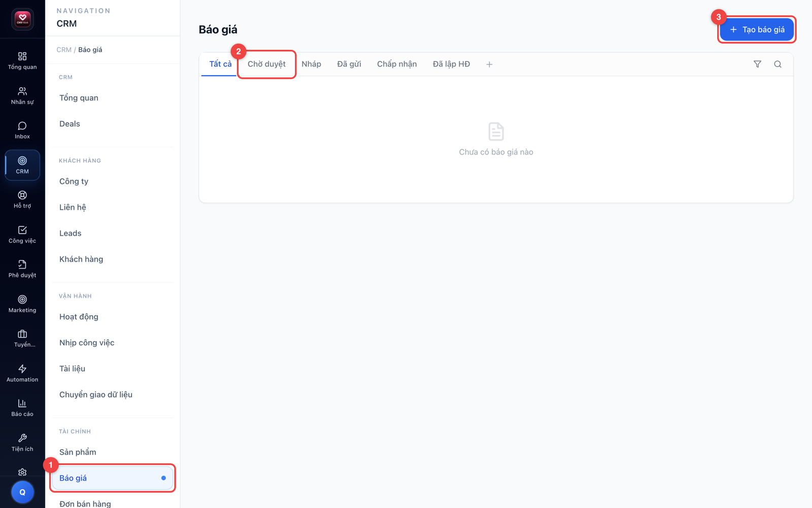Switch to the Chờ duyệt tab
The image size is (812, 508).
coord(266,64)
